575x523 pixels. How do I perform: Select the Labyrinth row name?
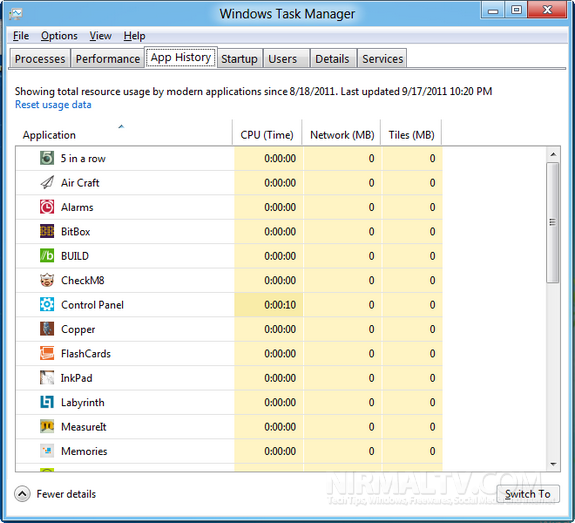tap(83, 402)
